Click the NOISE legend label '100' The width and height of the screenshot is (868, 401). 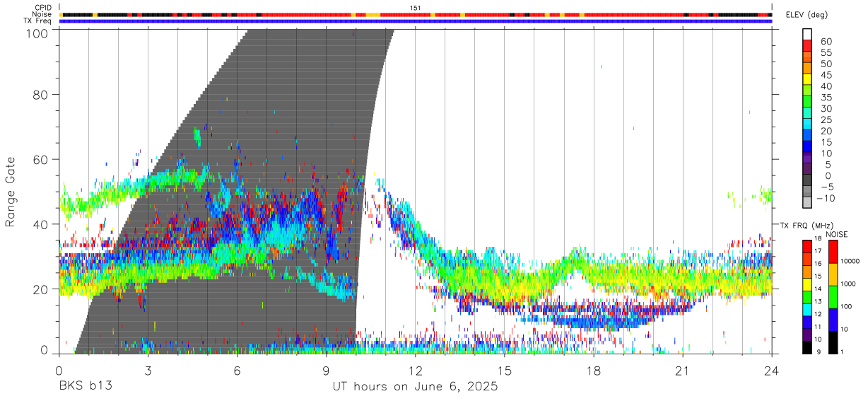tap(845, 306)
